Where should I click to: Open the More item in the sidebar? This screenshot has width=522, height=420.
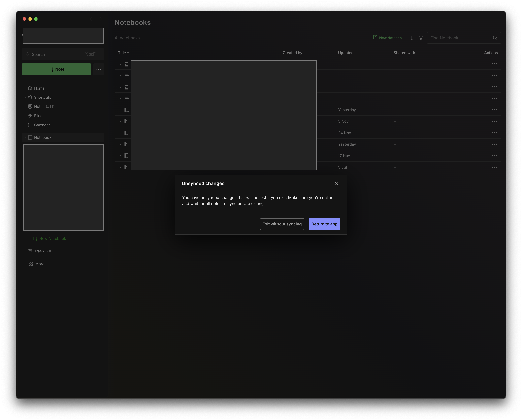point(40,264)
